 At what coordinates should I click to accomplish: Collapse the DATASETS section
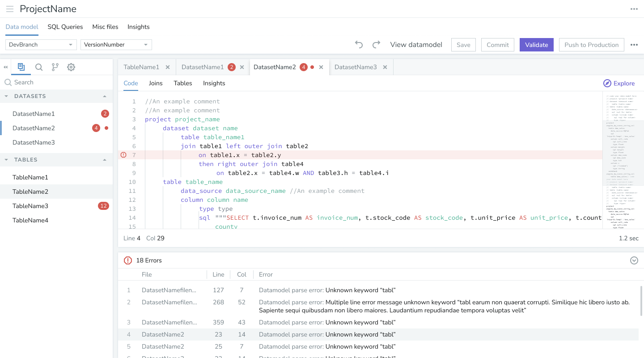(x=105, y=96)
